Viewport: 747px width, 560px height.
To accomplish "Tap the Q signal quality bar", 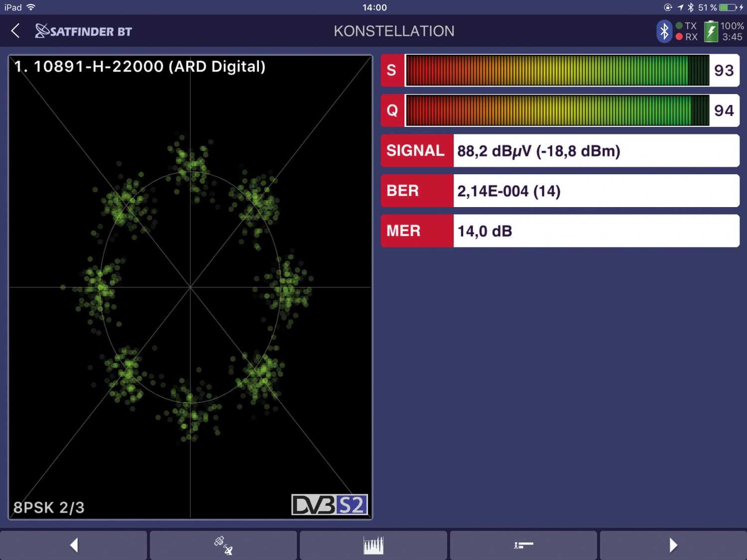I will coord(557,111).
